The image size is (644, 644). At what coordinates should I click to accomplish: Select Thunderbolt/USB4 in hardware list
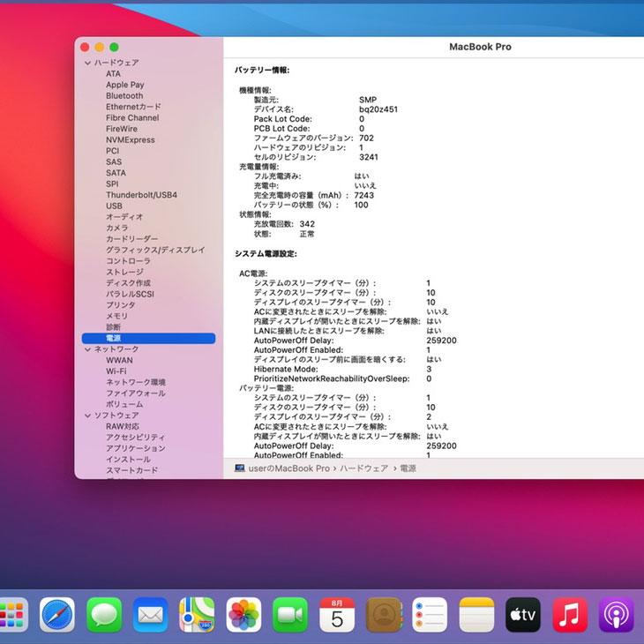pyautogui.click(x=141, y=195)
